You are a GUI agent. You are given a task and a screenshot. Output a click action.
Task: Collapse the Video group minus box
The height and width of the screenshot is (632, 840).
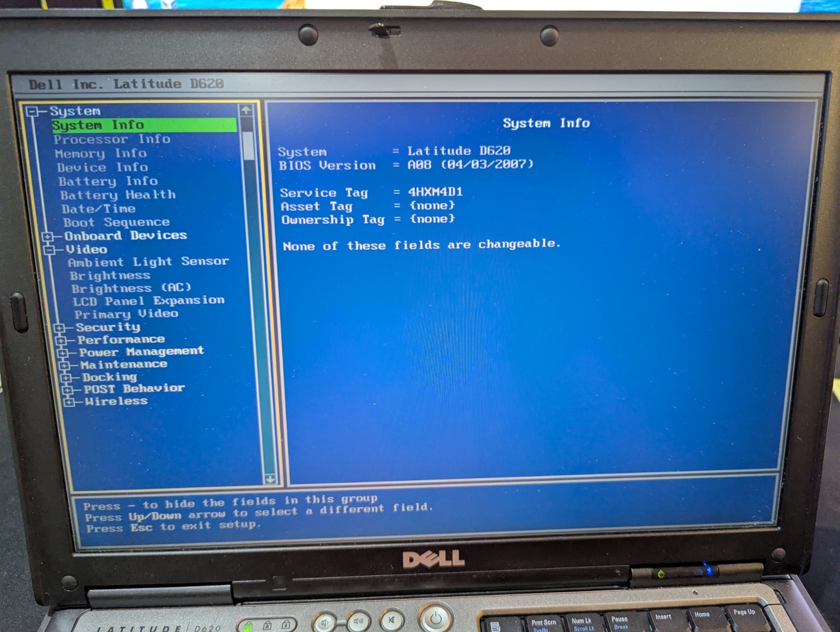50,250
